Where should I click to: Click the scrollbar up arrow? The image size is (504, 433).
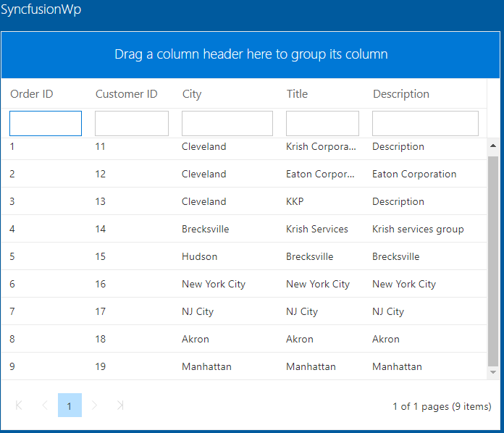[x=492, y=146]
